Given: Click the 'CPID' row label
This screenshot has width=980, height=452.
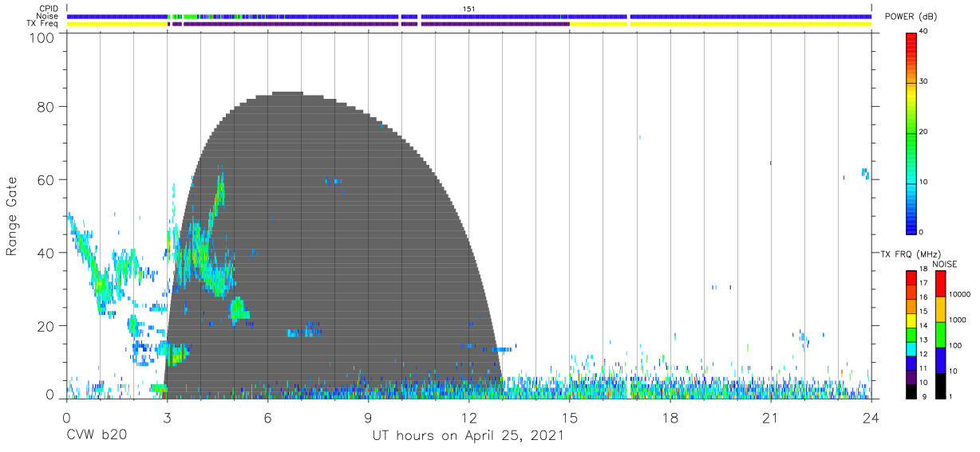Looking at the screenshot, I should [49, 9].
